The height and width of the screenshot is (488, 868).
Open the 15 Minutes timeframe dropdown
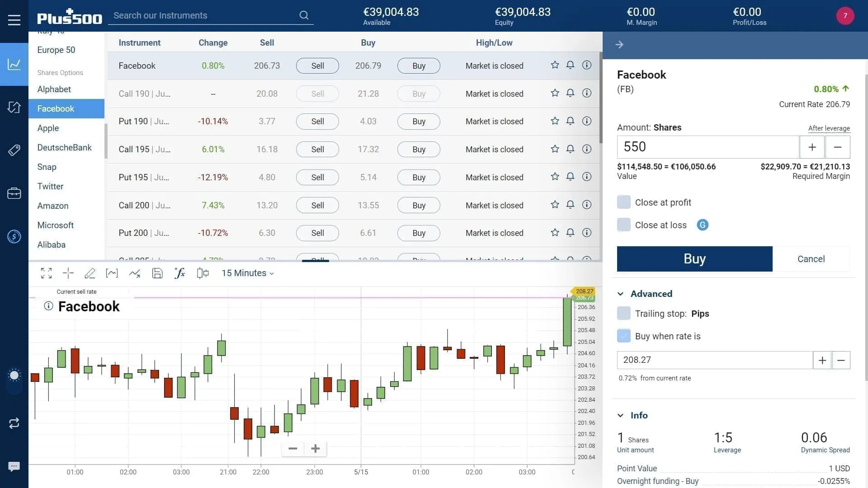pos(248,273)
